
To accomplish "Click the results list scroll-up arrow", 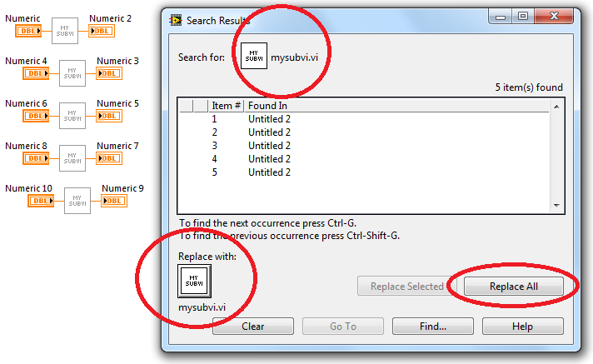I will pyautogui.click(x=556, y=107).
